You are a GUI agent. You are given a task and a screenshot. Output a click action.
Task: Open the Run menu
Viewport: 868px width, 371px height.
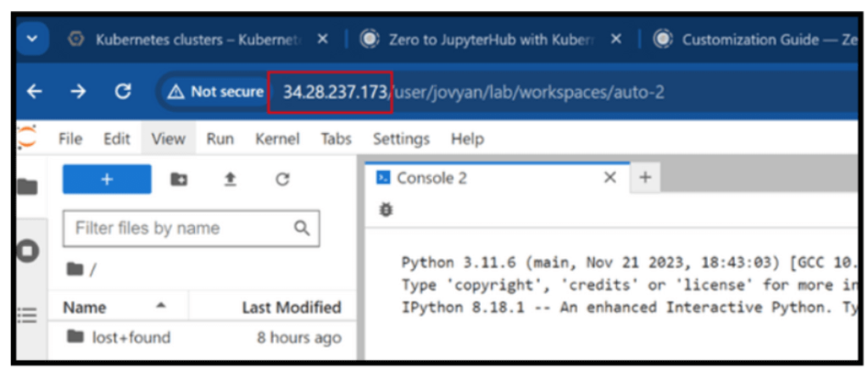(220, 139)
